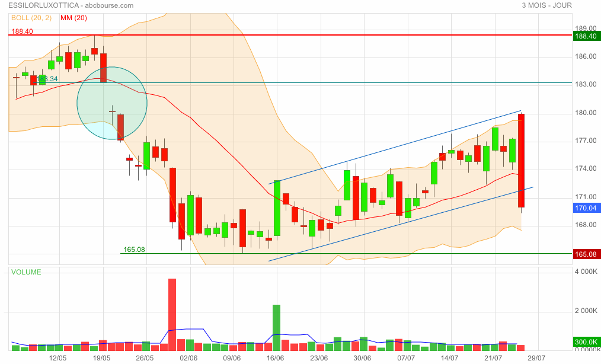The height and width of the screenshot is (364, 601).
Task: Click the blue 170.04 current price tag
Action: click(x=586, y=208)
